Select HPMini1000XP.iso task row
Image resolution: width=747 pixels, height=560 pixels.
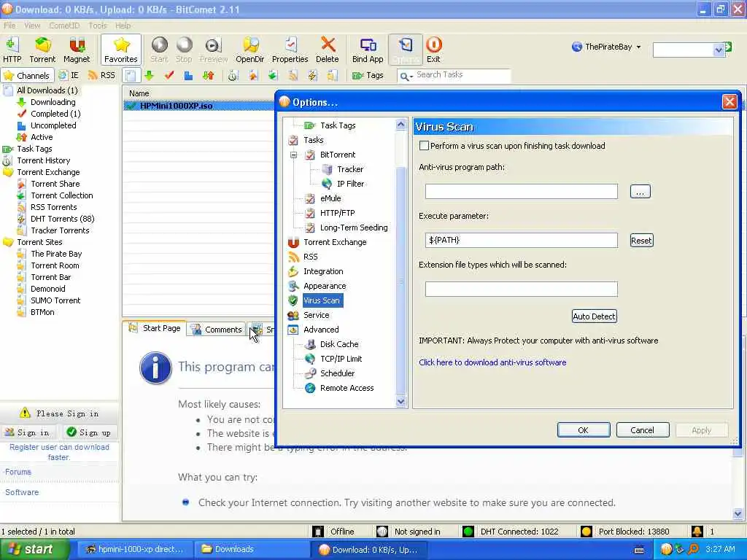[x=198, y=106]
